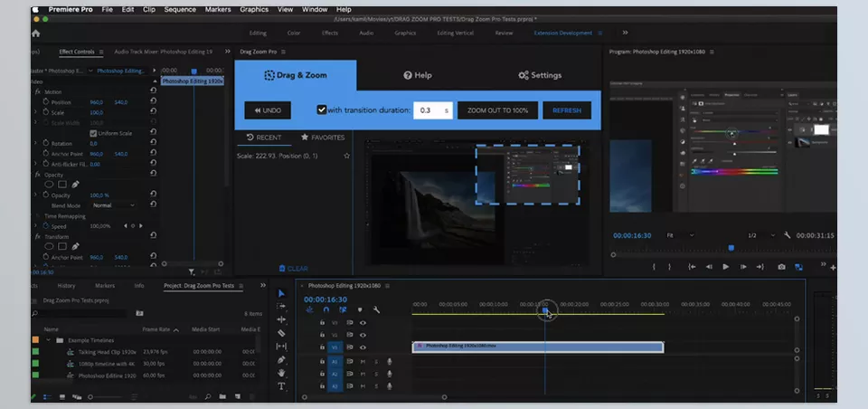Select the Track Select Forward tool
The image size is (868, 409).
(281, 306)
